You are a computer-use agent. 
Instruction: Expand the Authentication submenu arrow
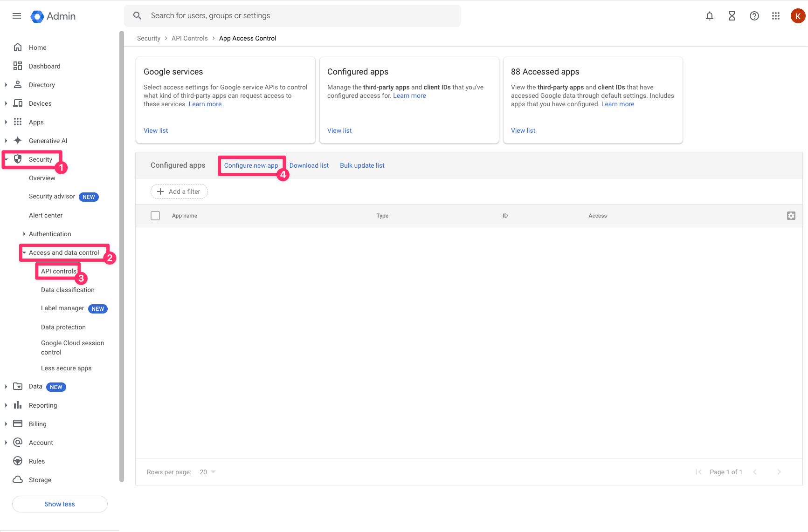point(24,234)
